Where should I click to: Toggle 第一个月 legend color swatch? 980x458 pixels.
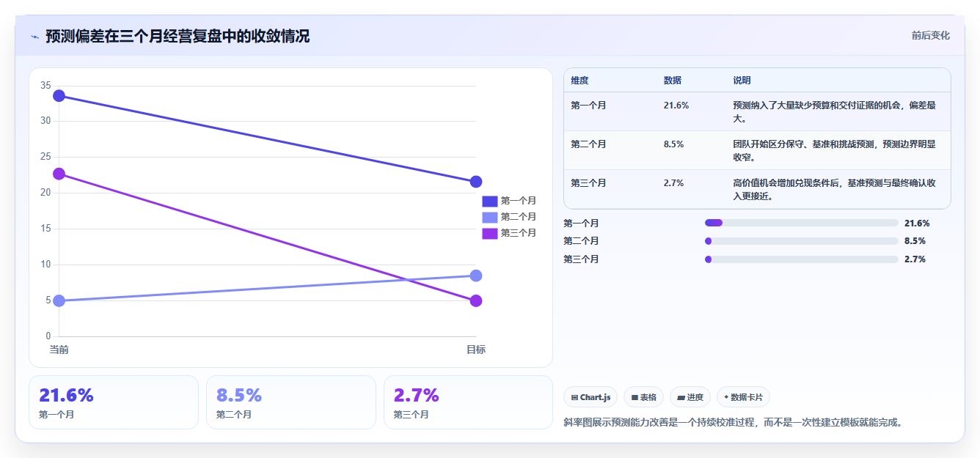coord(489,201)
